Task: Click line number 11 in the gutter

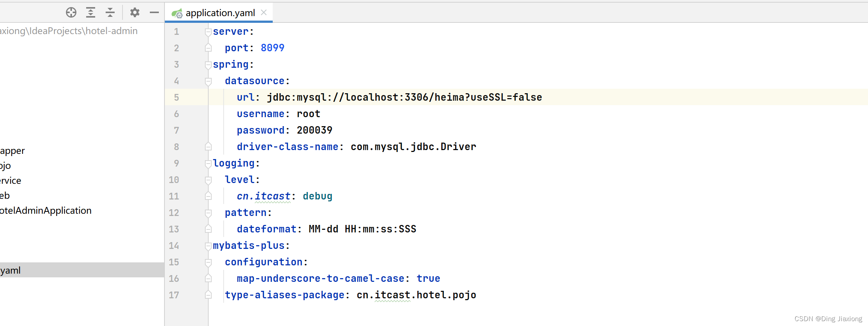Action: point(174,196)
